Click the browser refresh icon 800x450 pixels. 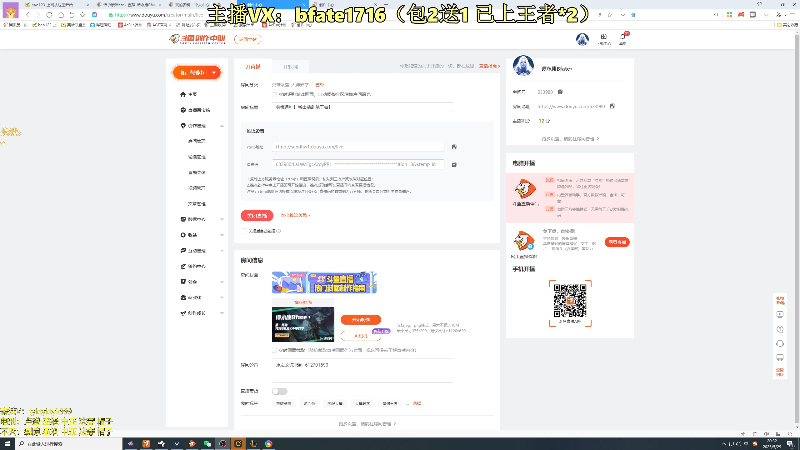pyautogui.click(x=49, y=15)
